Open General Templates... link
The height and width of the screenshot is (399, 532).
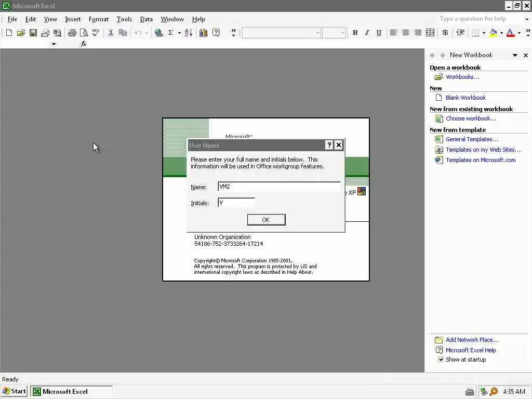click(472, 139)
